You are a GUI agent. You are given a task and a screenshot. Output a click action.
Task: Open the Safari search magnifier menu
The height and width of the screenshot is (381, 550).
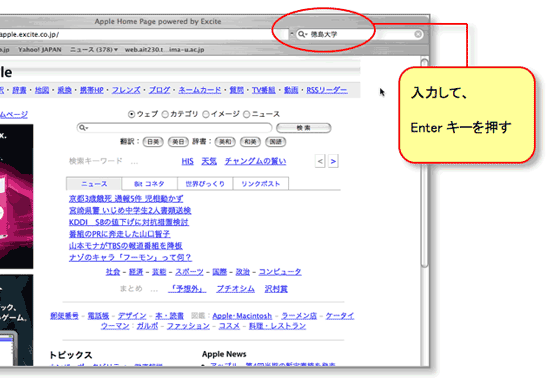302,34
